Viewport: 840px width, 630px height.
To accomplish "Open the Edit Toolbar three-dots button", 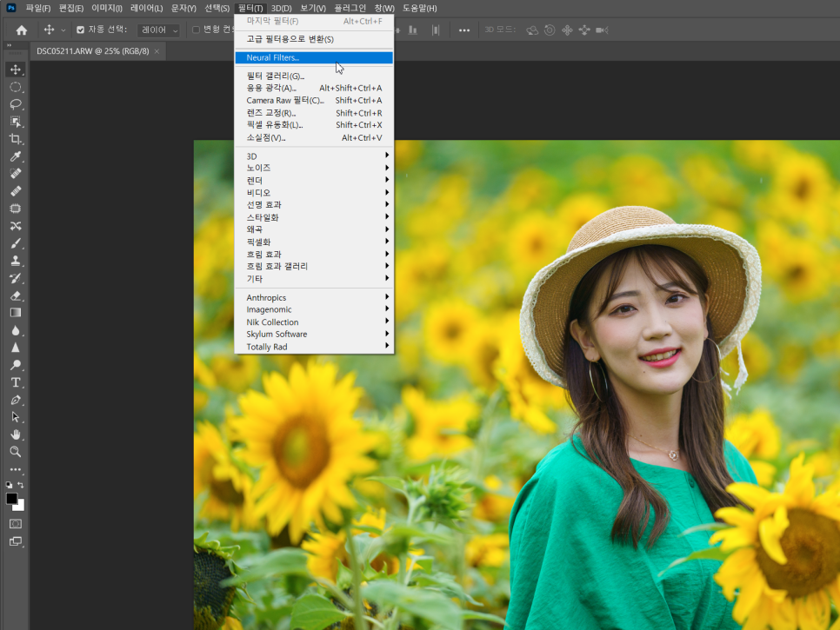I will pyautogui.click(x=16, y=469).
